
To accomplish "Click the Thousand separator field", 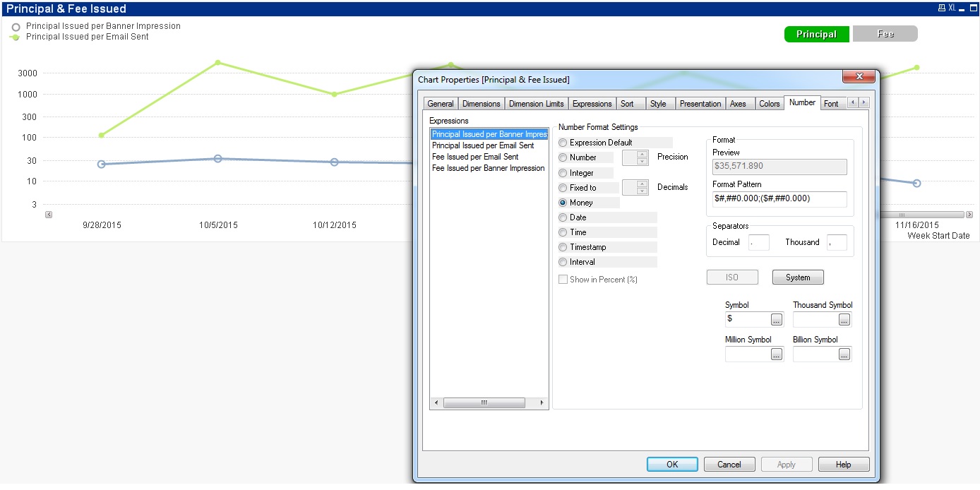I will coord(837,242).
